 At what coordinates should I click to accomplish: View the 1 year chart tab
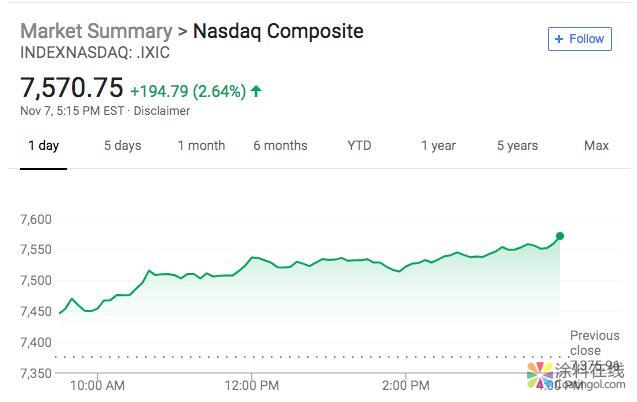(x=438, y=146)
